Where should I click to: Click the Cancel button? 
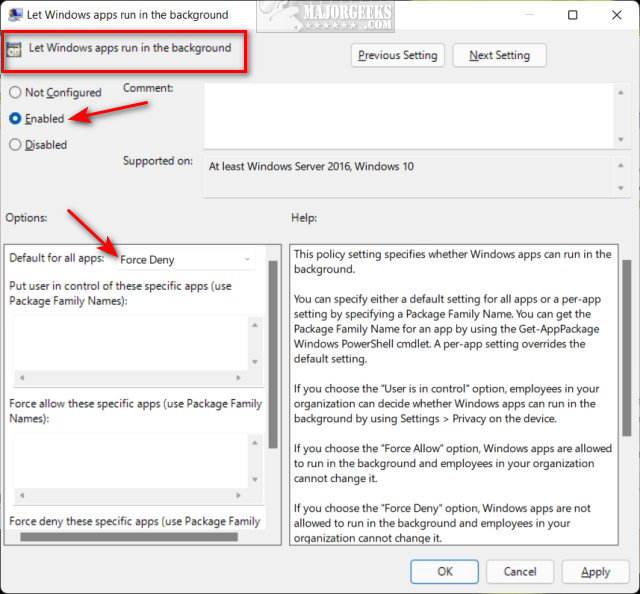[x=520, y=572]
